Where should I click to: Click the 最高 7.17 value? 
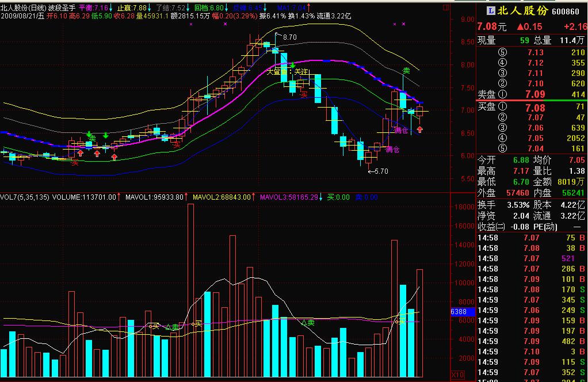pos(521,171)
